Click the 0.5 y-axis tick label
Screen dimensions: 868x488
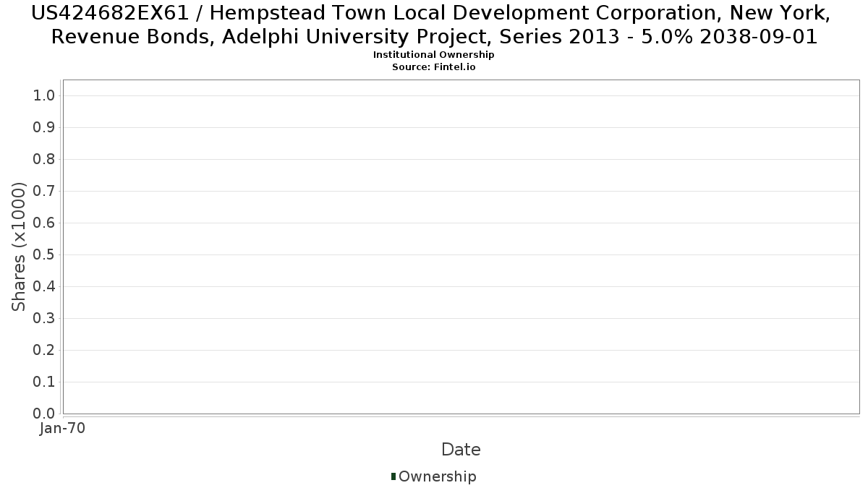[x=45, y=255]
